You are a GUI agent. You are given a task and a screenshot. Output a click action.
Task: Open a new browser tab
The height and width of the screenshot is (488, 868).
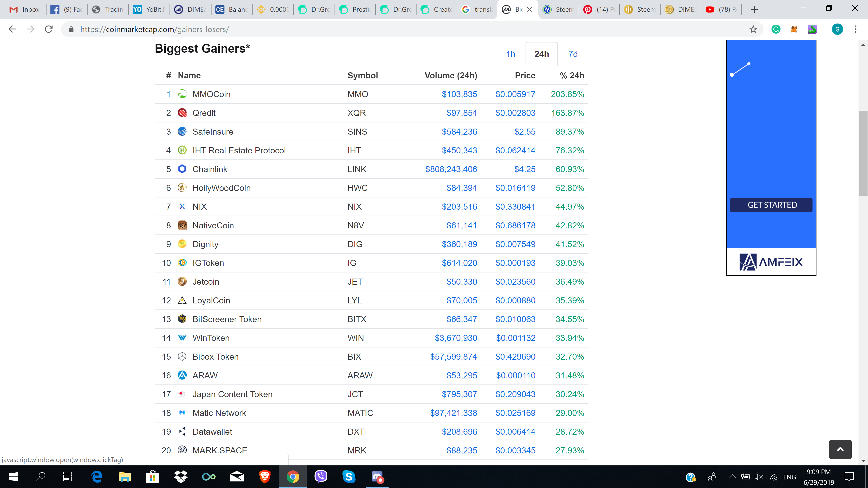755,9
